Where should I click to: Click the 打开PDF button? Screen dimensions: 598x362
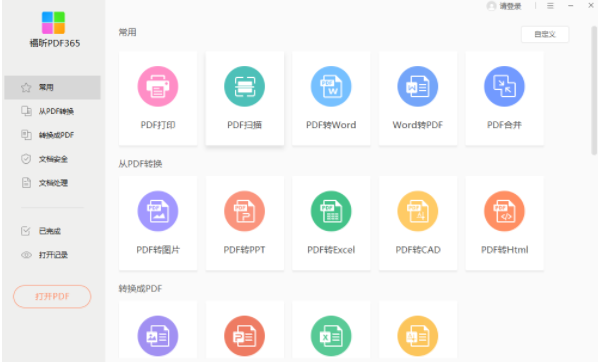(x=52, y=296)
